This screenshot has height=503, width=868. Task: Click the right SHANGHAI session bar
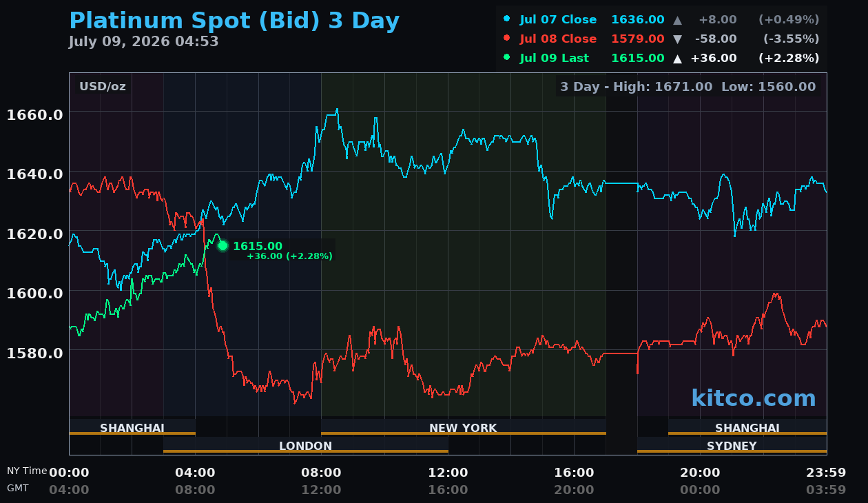point(747,428)
